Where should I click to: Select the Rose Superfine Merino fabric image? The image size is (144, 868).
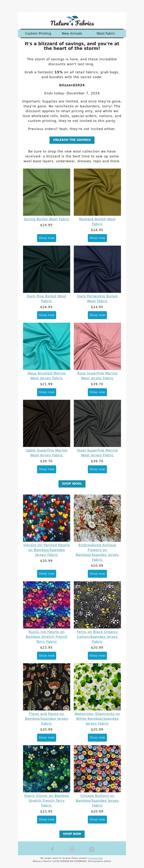tap(97, 346)
